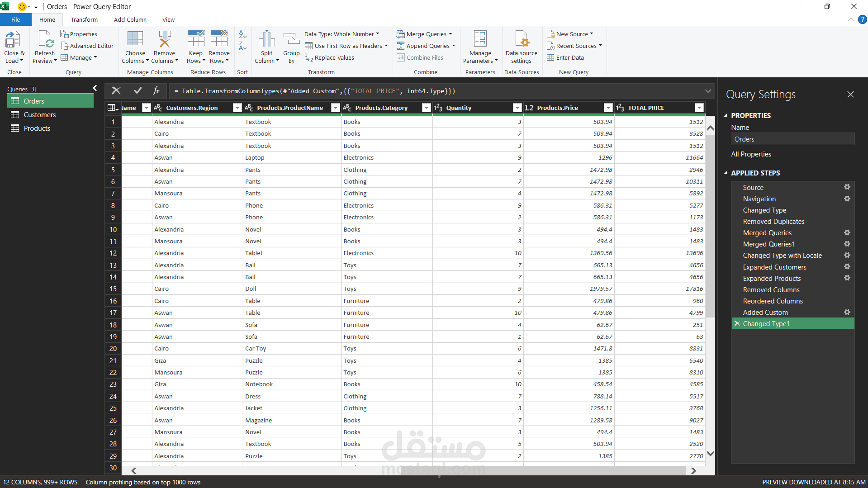This screenshot has width=868, height=488.
Task: Open Manage query menu
Action: (x=79, y=57)
